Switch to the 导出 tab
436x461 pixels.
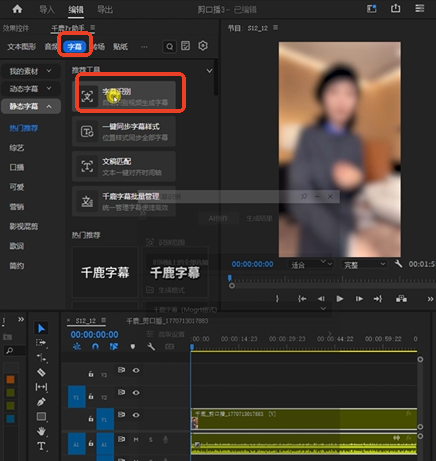point(105,9)
